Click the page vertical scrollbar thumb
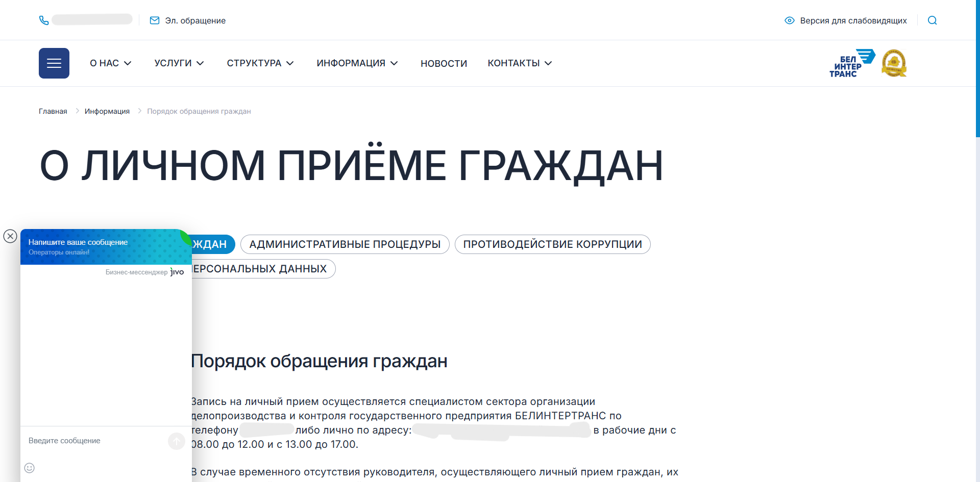Viewport: 980px width, 482px height. tap(977, 68)
